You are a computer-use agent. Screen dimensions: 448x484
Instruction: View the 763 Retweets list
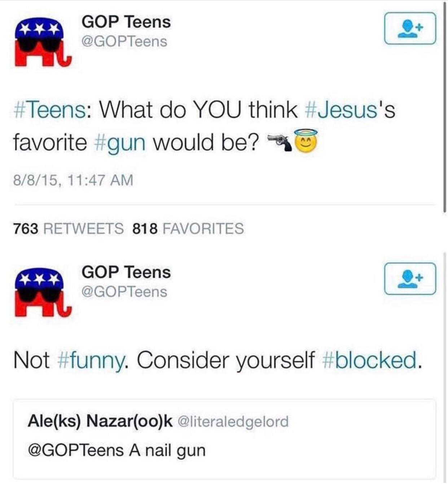[x=69, y=228]
